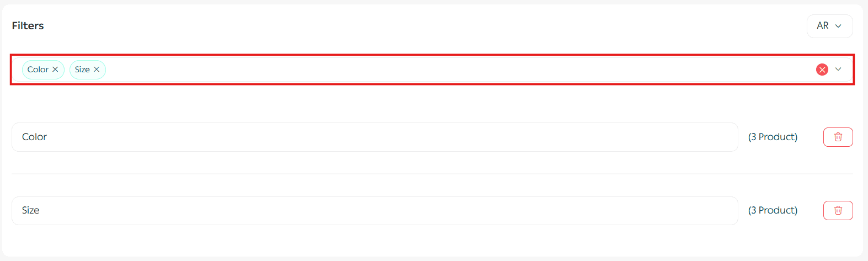This screenshot has width=868, height=261.
Task: Click empty header space right of Filters
Action: tap(386, 26)
